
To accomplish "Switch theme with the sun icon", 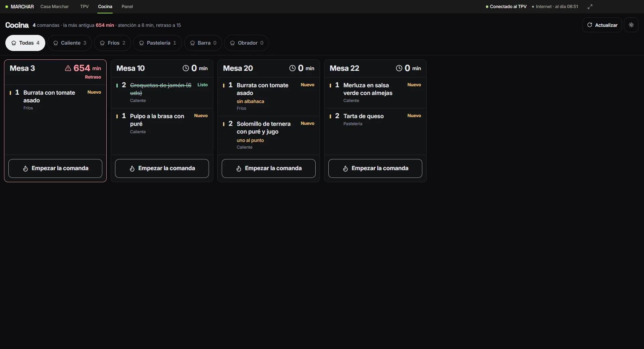I will [x=631, y=25].
